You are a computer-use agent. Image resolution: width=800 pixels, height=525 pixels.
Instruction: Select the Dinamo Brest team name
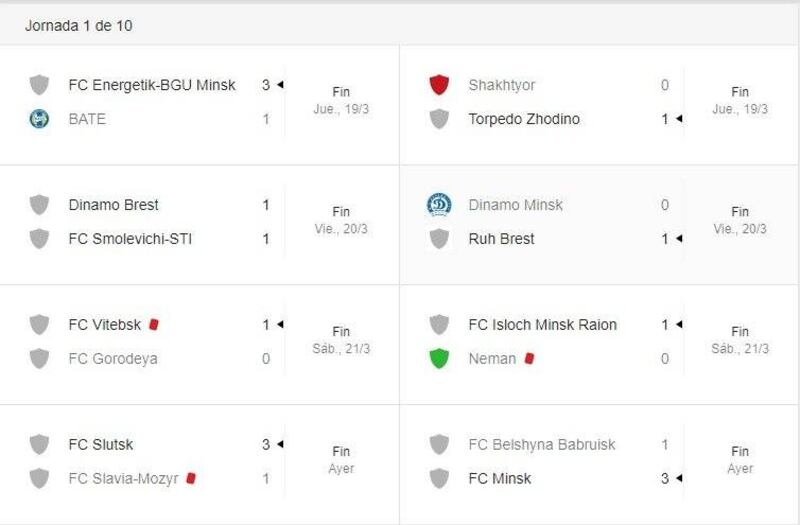113,205
